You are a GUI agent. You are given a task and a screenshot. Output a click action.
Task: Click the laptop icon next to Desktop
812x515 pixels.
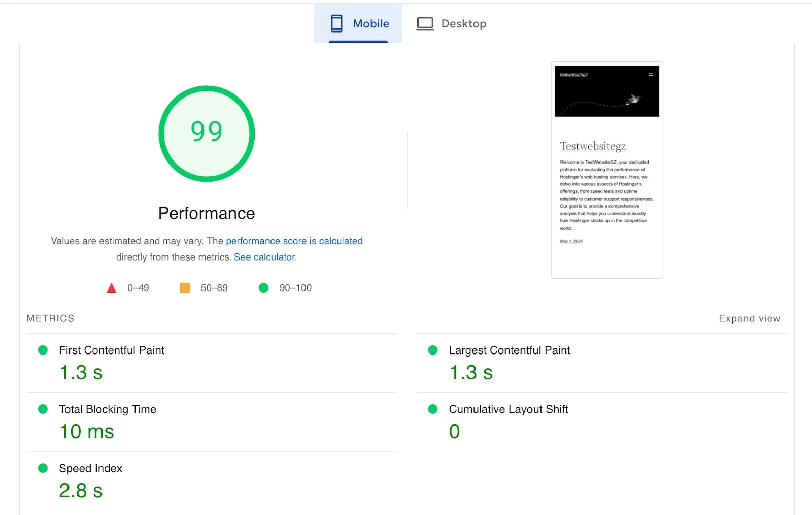point(425,23)
